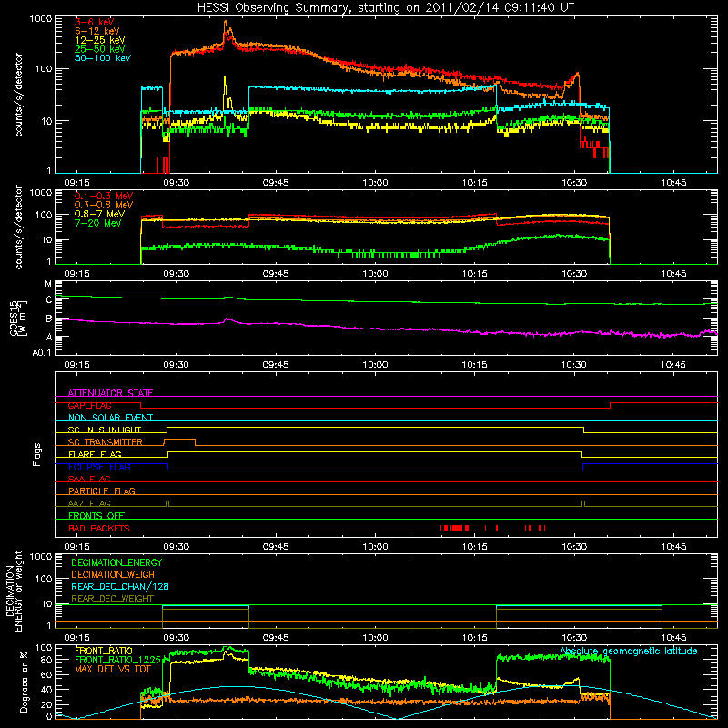Select the NON_SOLAR_EVENT flag label

coord(110,418)
